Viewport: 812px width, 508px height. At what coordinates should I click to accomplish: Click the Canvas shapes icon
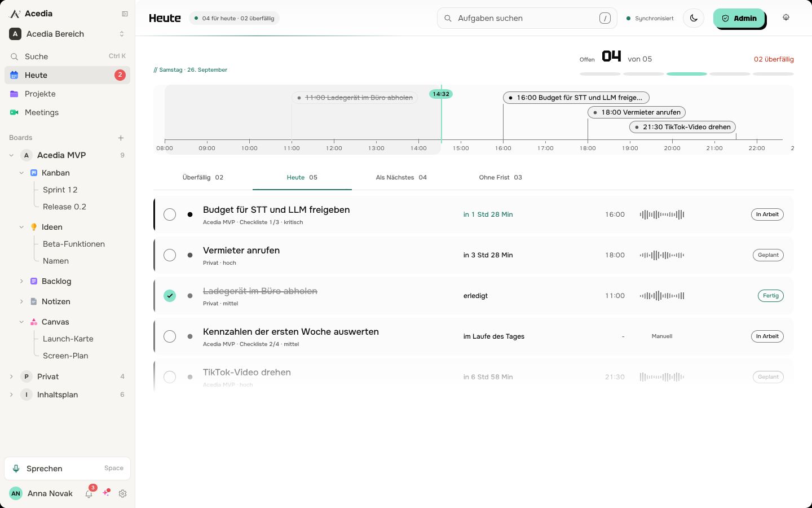point(34,322)
